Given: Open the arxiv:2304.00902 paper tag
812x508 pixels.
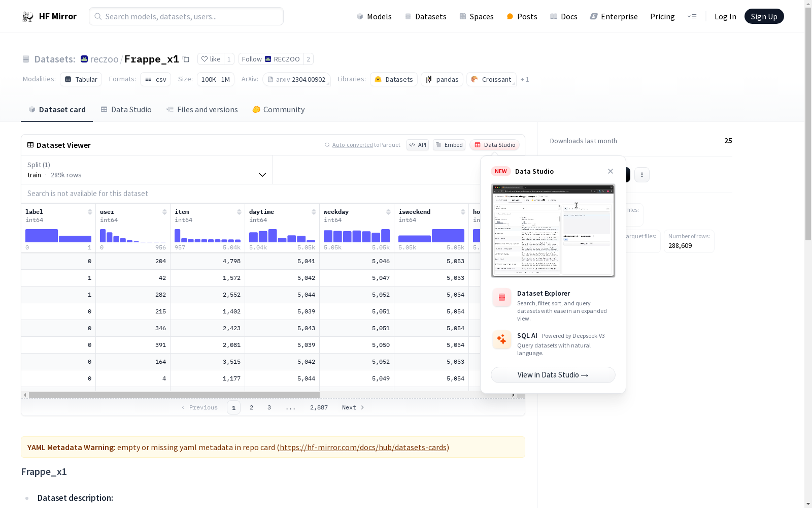Looking at the screenshot, I should (297, 80).
